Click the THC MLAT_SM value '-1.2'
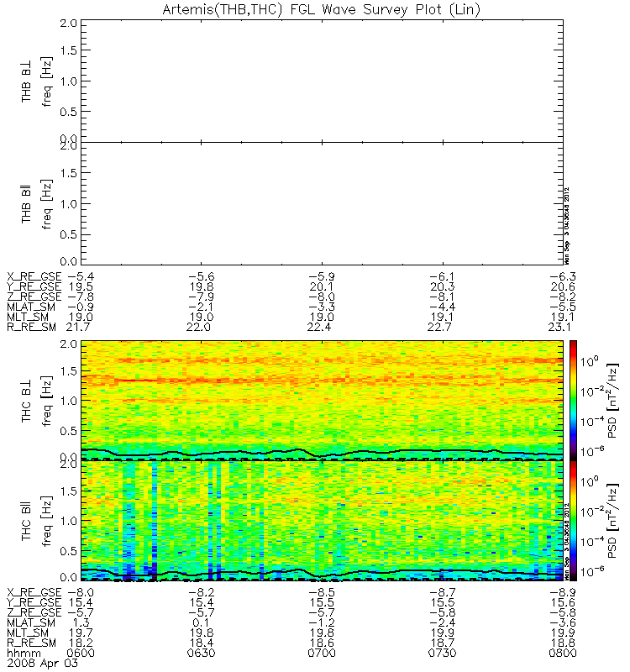630x672 pixels. pos(322,622)
